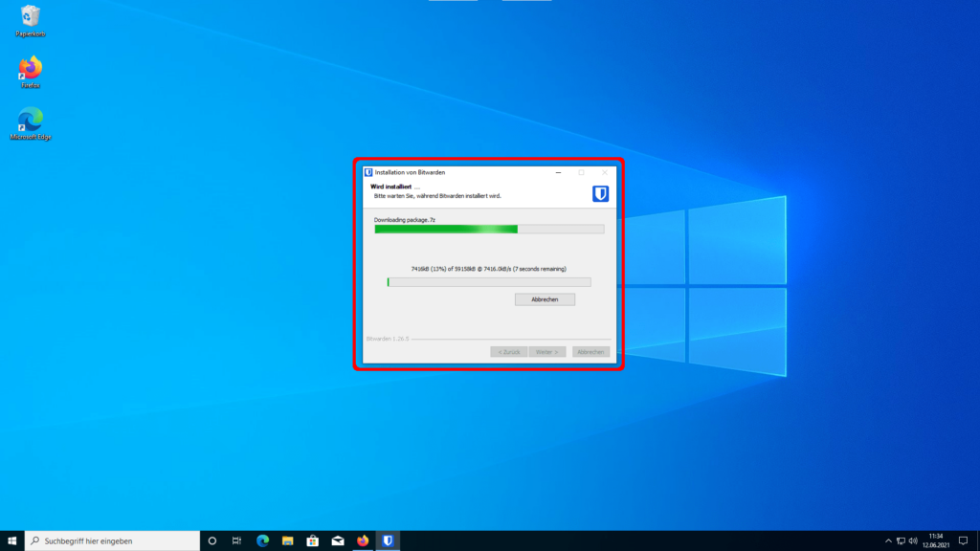
Task: Click the greyed-out 'Weiter >' button
Action: [546, 352]
